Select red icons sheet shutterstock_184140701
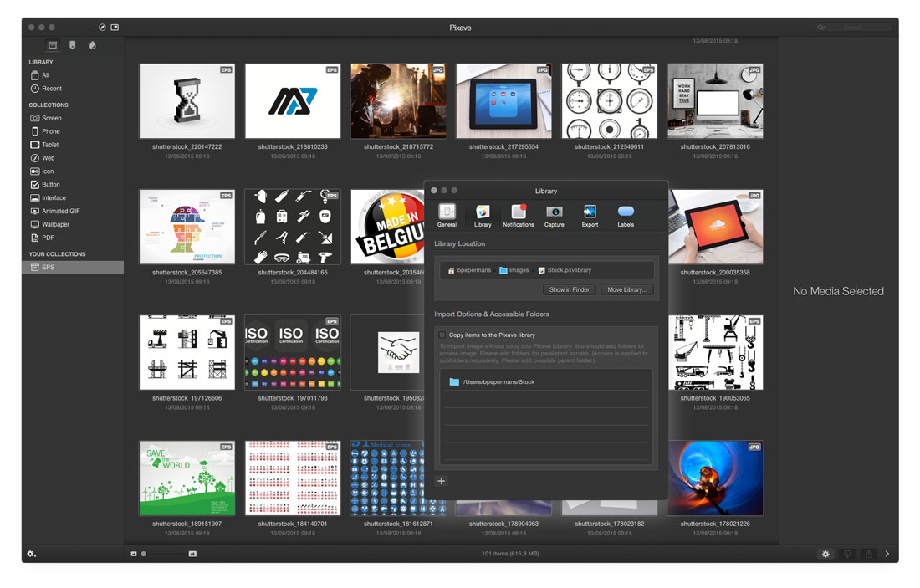The height and width of the screenshot is (588, 920). pyautogui.click(x=293, y=478)
